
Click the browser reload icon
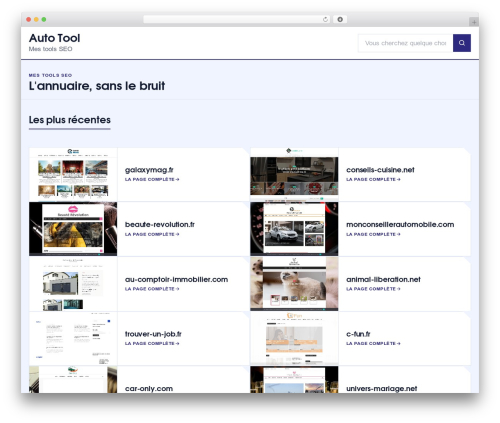[x=325, y=20]
